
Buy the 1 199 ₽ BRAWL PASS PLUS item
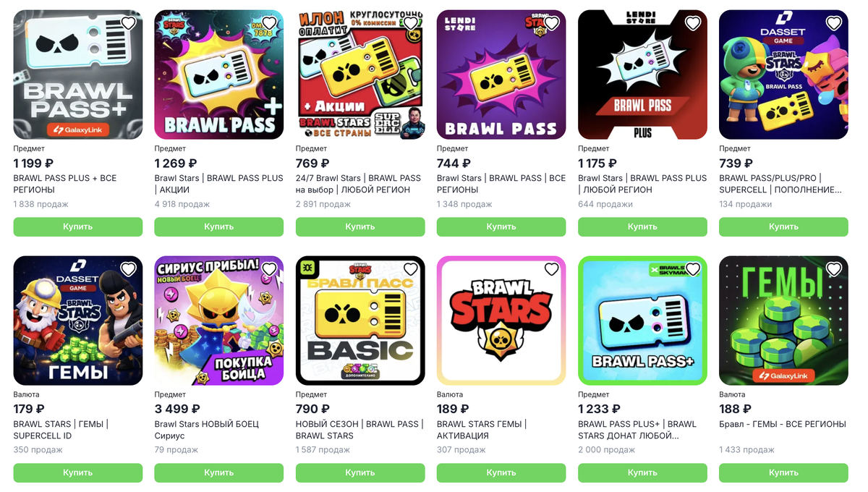coord(78,226)
